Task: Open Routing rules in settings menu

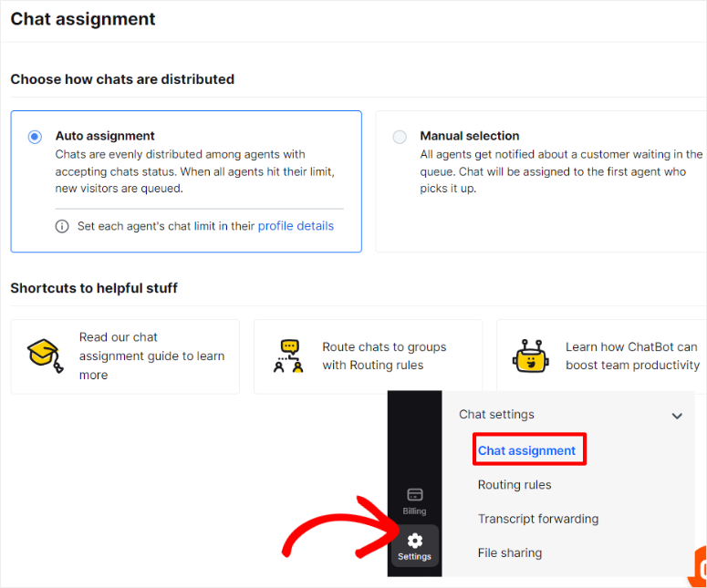Action: (515, 485)
